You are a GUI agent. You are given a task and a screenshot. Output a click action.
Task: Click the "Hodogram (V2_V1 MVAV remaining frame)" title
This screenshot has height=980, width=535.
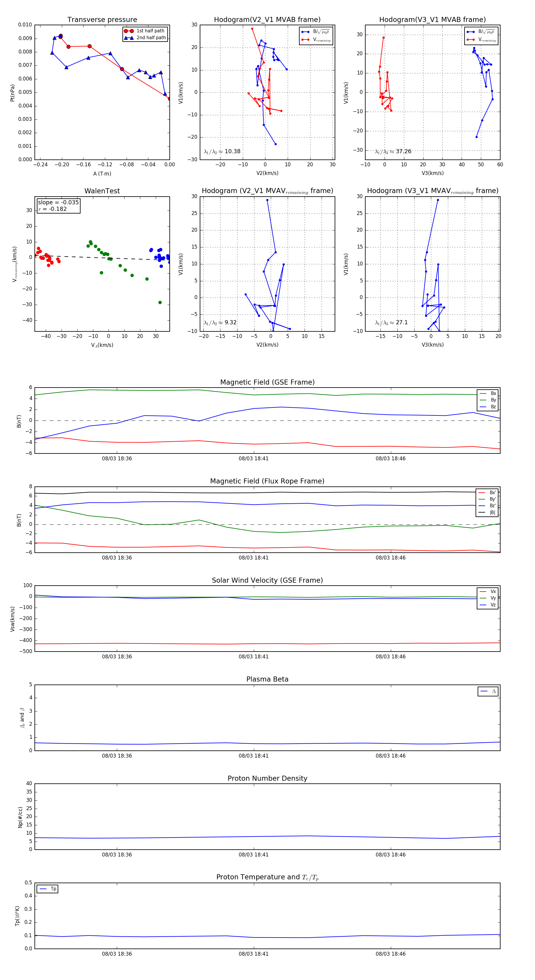tap(267, 191)
